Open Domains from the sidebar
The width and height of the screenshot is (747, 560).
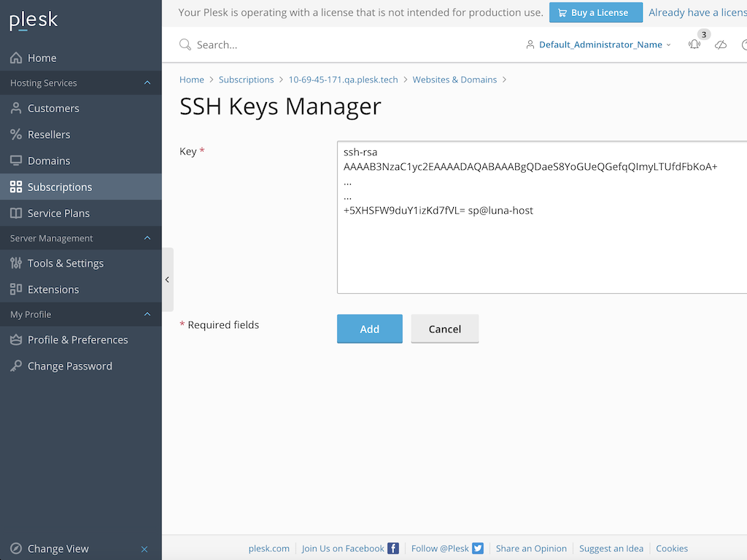[16, 160]
